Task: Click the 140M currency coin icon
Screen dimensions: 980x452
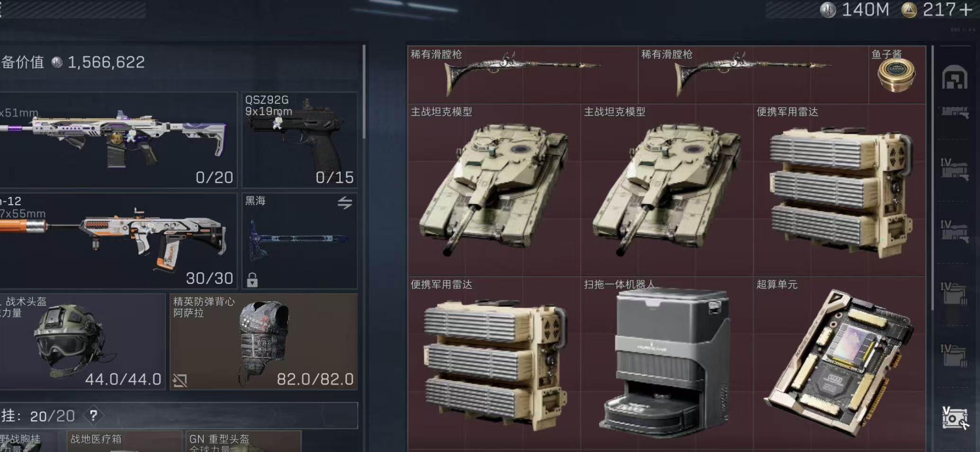Action: coord(827,10)
